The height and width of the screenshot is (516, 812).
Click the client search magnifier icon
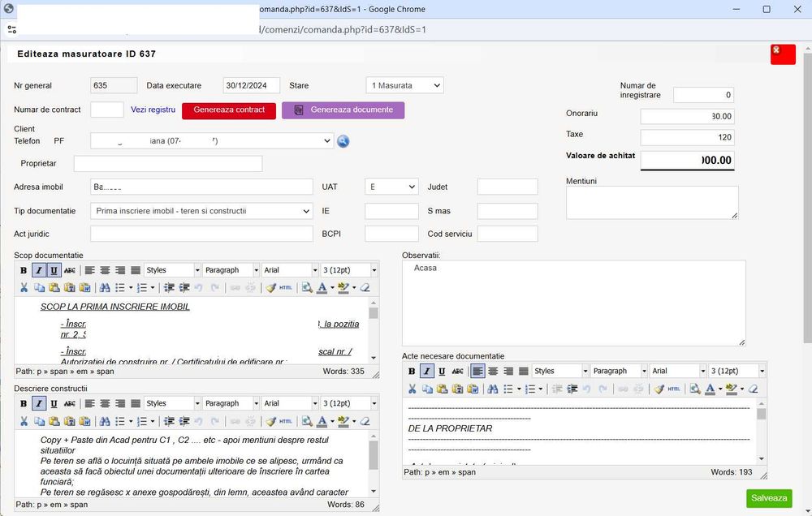click(x=343, y=141)
